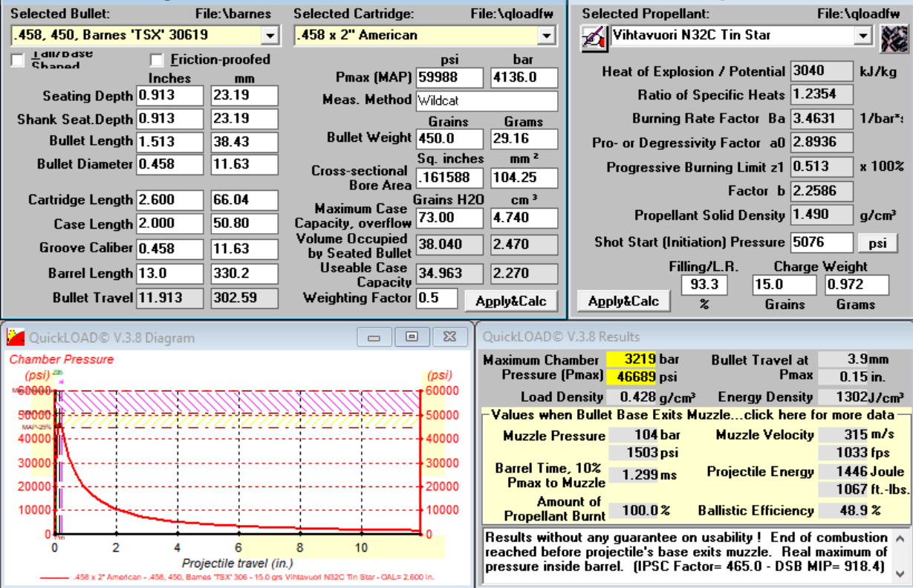Click the Amount of Propellant Burnt 100.0 value

click(634, 512)
